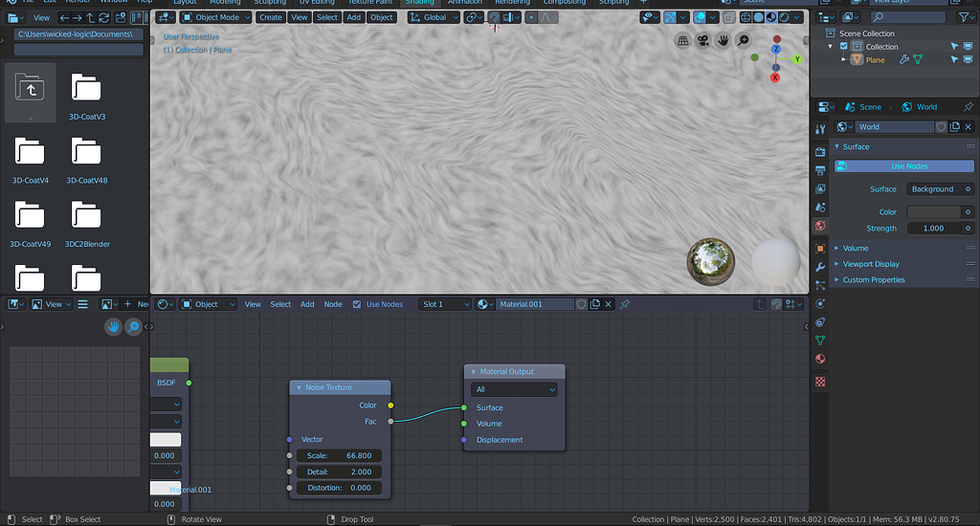
Task: Open the View Layer properties tab icon
Action: [820, 188]
